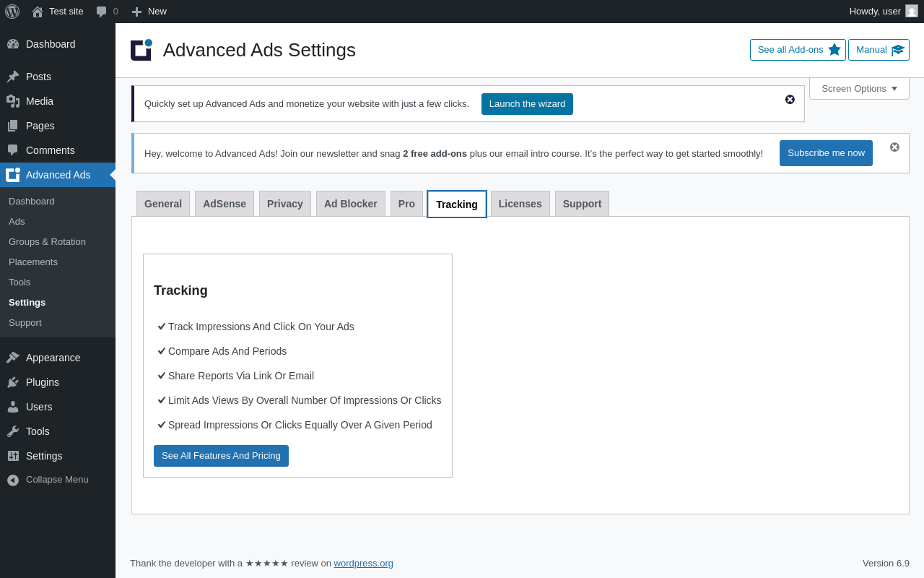Click See All Features And Pricing
The image size is (924, 578).
pos(221,456)
